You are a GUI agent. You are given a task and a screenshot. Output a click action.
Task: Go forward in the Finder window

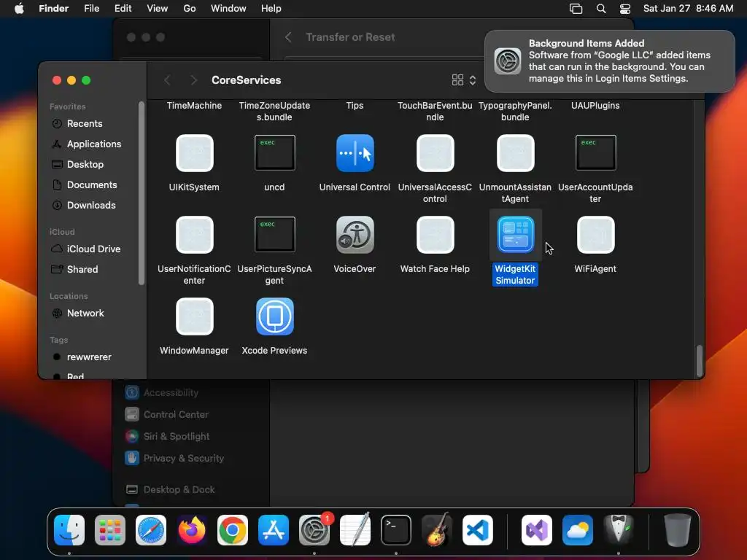pos(193,80)
